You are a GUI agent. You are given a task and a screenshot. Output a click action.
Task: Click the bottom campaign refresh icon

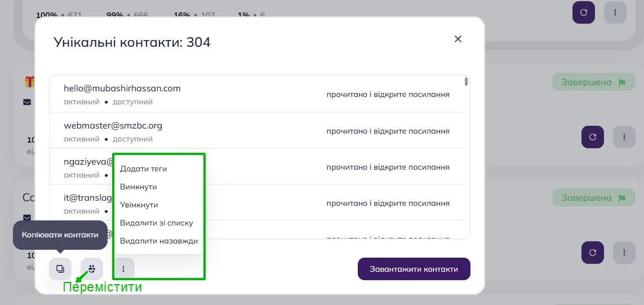coord(593,253)
